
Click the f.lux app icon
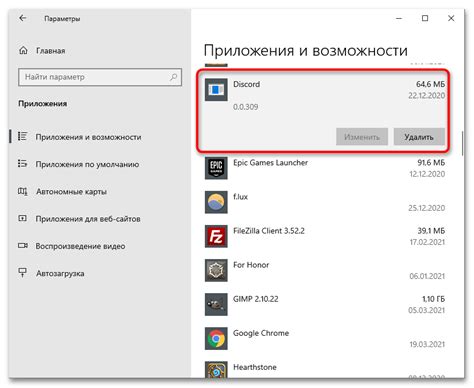(216, 202)
